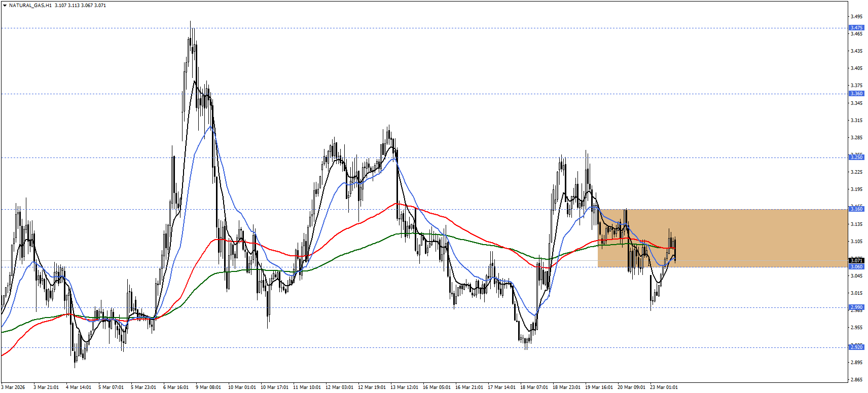
Task: Click the 3.495 value on price axis
Action: [x=856, y=16]
